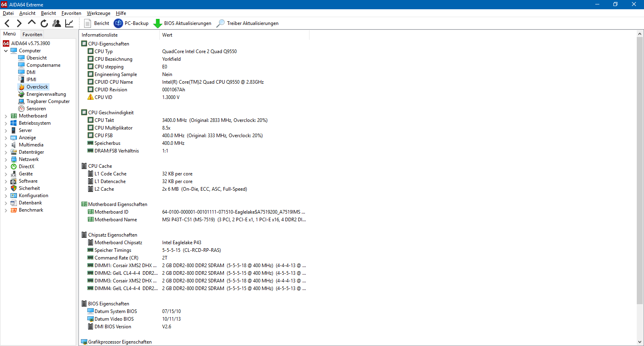Click the BIOS Aktualisierungen button label
This screenshot has height=346, width=644.
click(x=188, y=23)
